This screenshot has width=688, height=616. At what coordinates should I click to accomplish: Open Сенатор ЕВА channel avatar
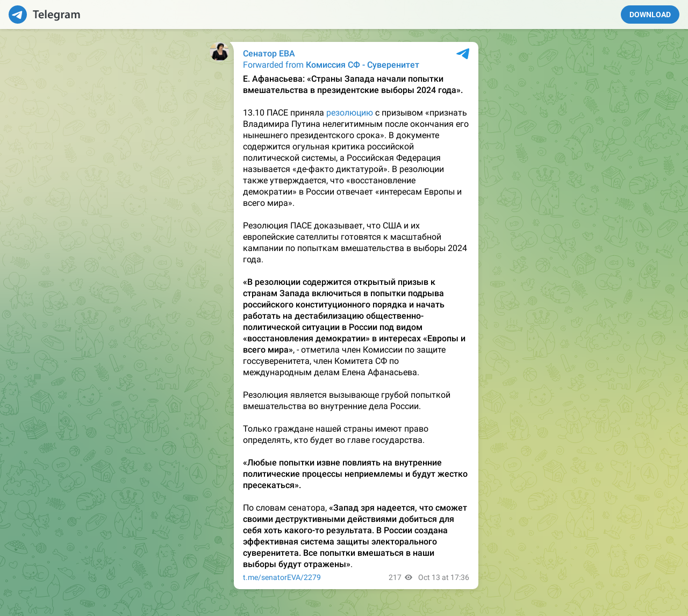219,52
